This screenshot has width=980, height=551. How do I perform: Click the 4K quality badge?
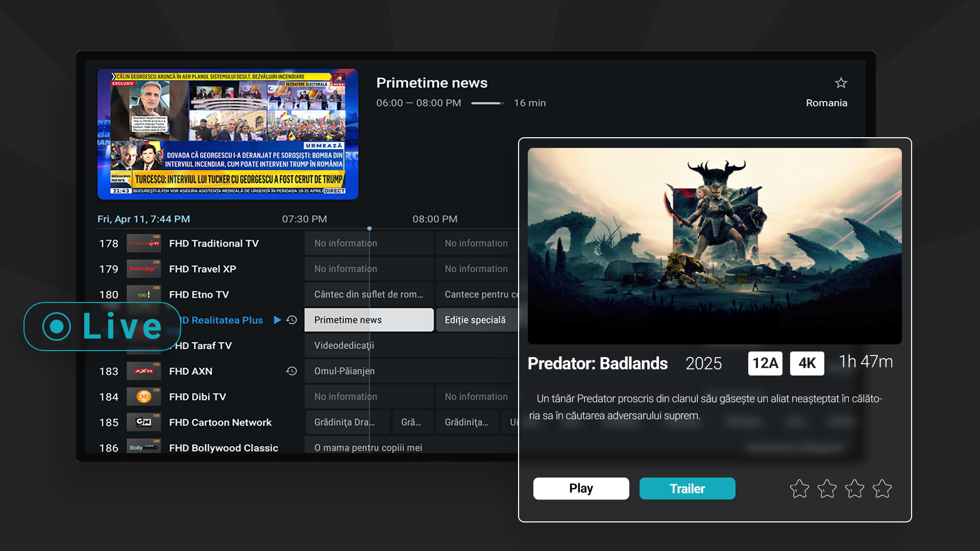(807, 363)
